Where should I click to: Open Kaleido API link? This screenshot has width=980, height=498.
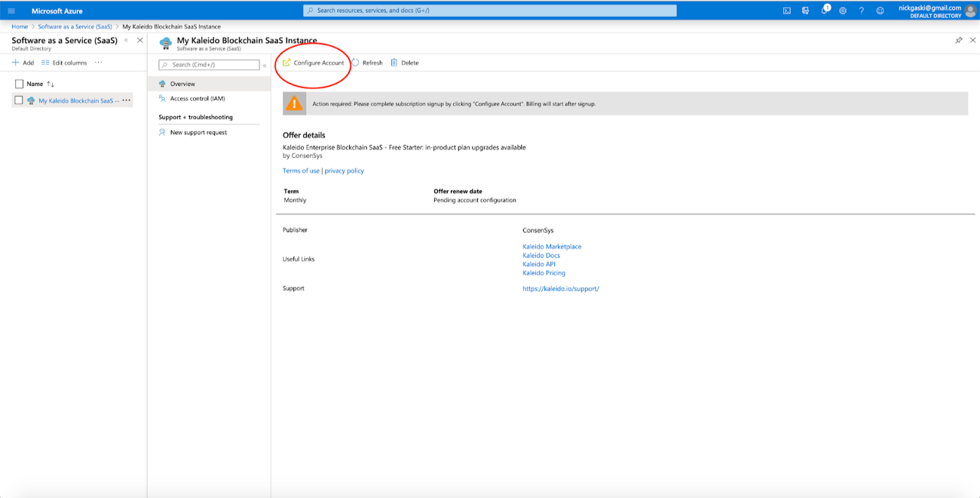click(539, 265)
